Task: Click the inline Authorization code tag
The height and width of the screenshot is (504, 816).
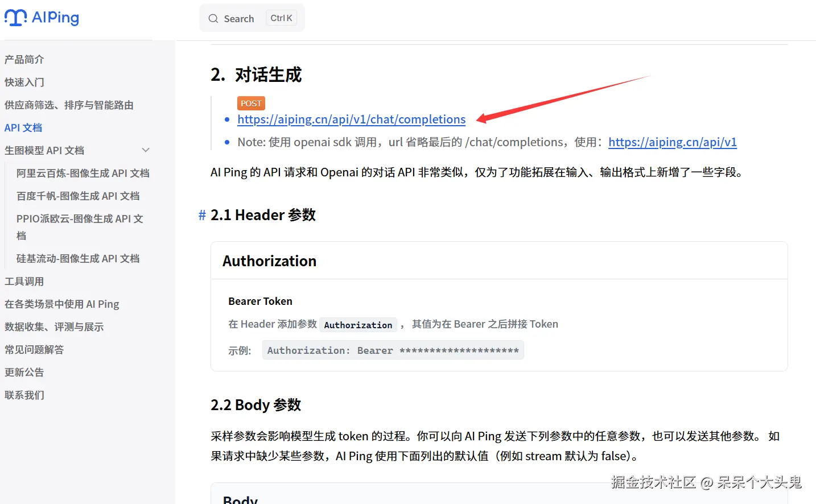Action: [x=358, y=325]
